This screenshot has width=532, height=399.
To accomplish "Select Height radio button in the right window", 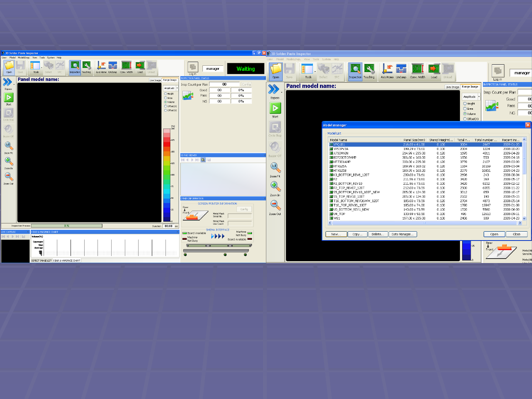I will pyautogui.click(x=465, y=104).
